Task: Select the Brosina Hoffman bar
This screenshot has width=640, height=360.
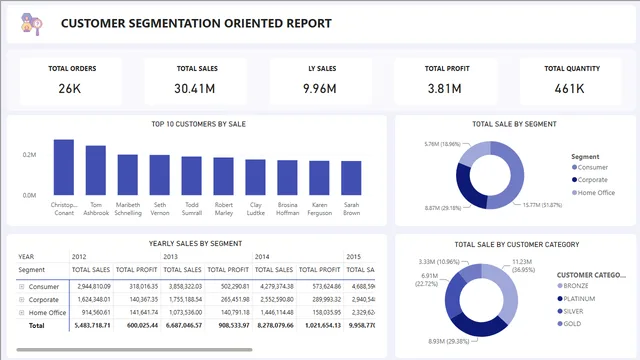Action: 287,178
